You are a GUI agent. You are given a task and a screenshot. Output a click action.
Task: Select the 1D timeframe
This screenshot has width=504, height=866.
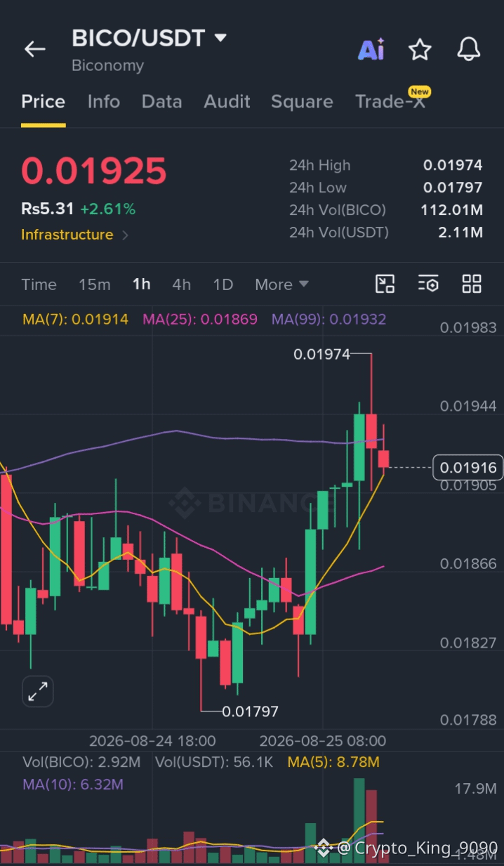pos(223,284)
